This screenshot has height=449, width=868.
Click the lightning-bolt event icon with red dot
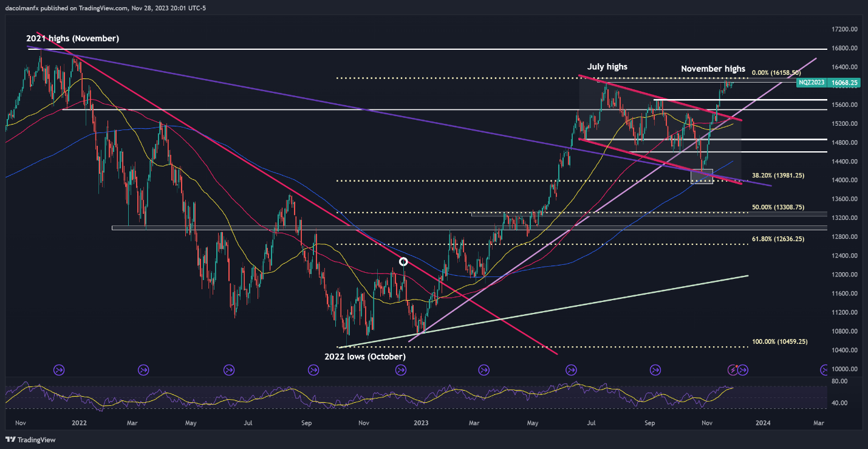click(733, 369)
